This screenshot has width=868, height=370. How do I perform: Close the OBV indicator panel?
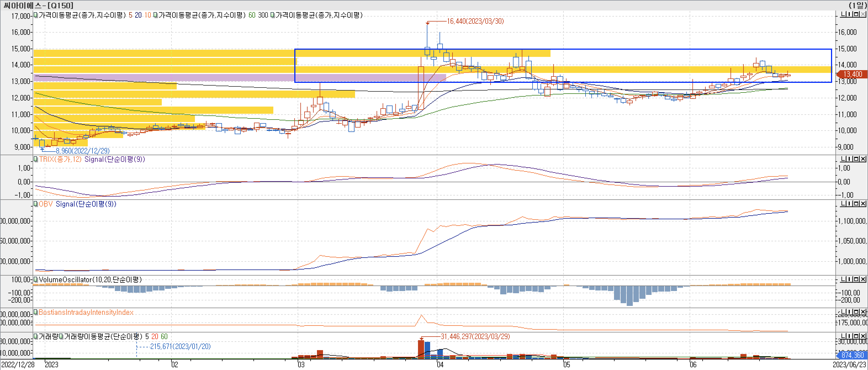[x=863, y=204]
